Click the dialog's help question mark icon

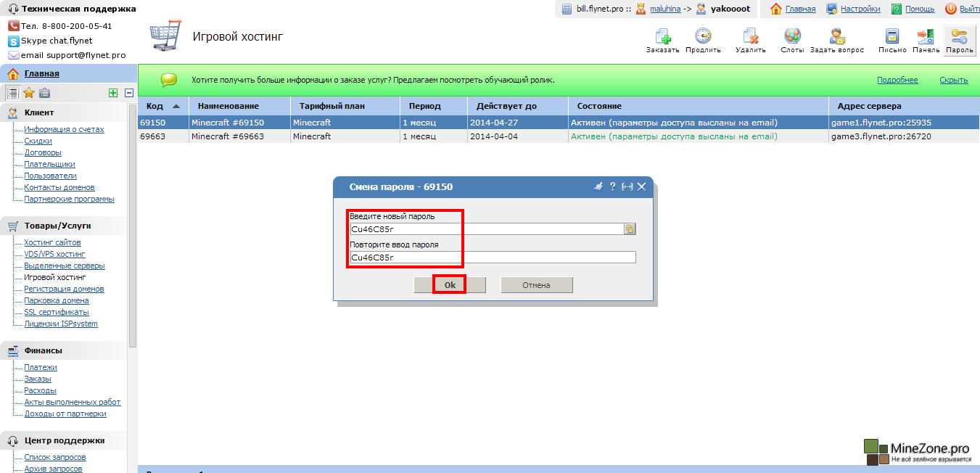[612, 186]
